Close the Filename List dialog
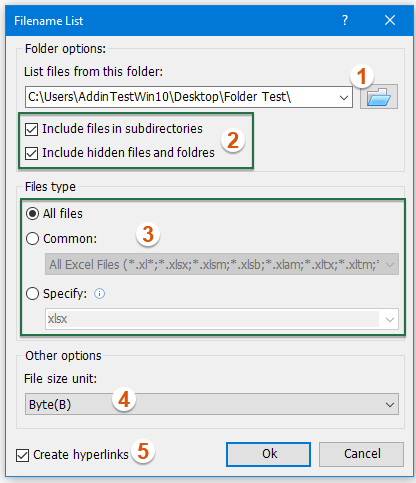Image resolution: width=416 pixels, height=483 pixels. tap(390, 20)
